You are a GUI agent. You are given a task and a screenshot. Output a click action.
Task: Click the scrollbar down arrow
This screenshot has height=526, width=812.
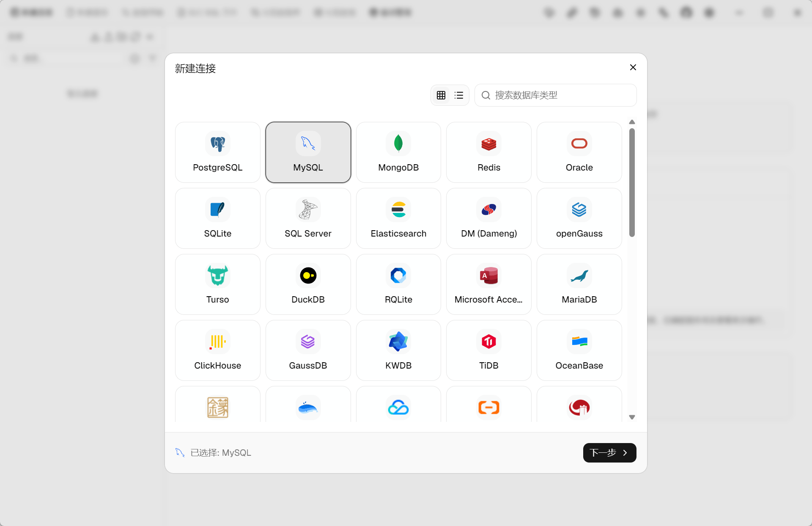[x=632, y=417]
